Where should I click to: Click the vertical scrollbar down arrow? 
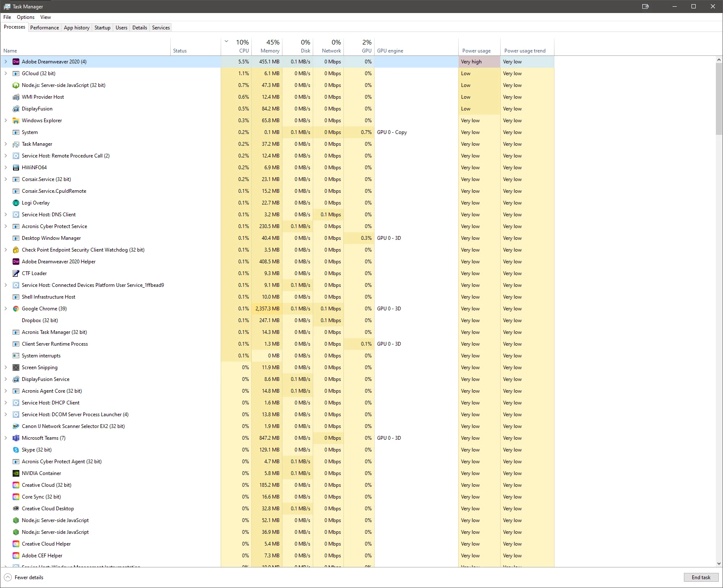(719, 564)
